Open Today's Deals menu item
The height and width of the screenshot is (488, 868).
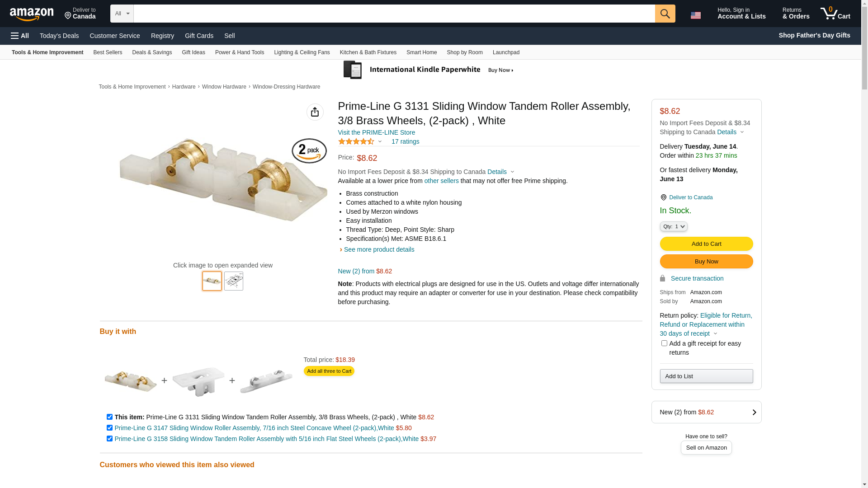[59, 36]
